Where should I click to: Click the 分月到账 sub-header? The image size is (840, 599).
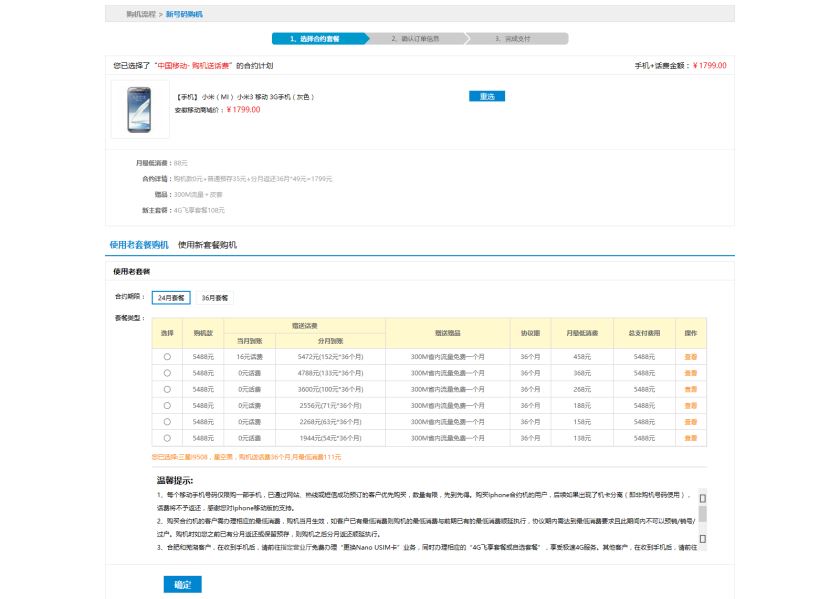pos(331,341)
